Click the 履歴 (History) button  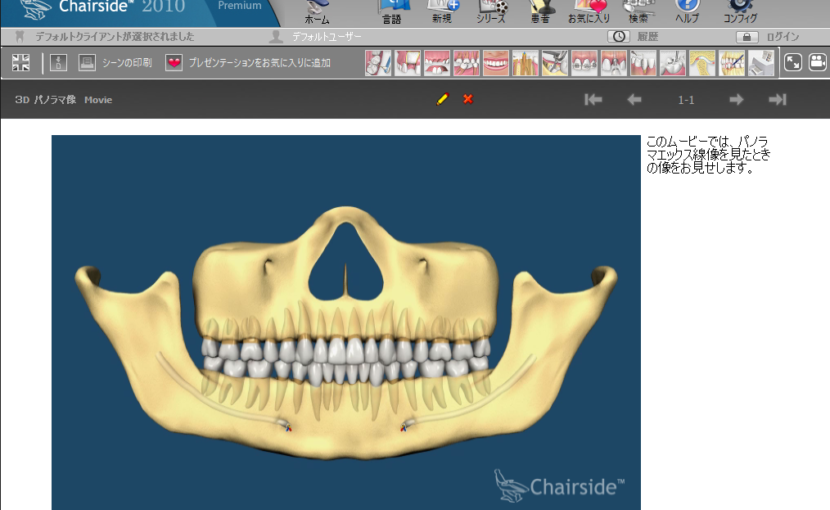(634, 37)
